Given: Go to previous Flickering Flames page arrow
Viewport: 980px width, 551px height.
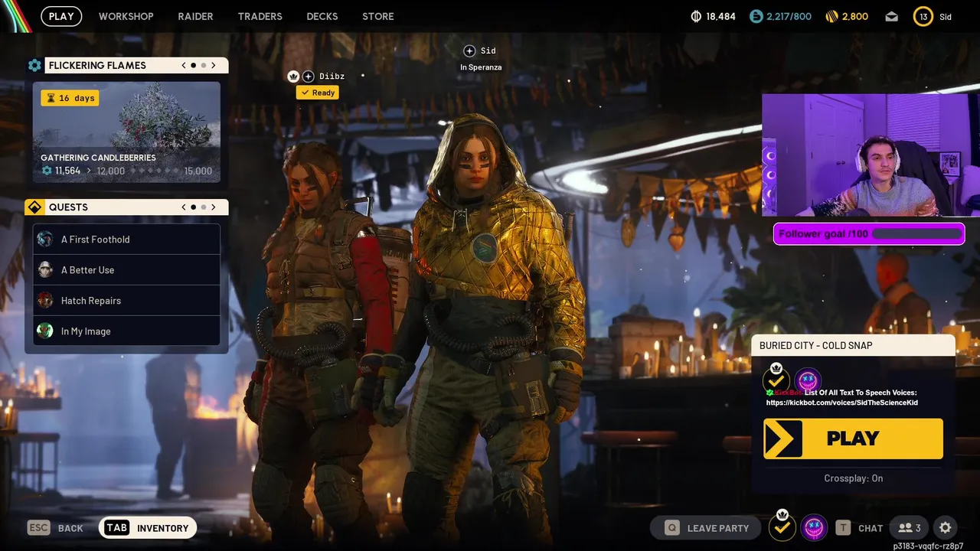Looking at the screenshot, I should pyautogui.click(x=184, y=65).
